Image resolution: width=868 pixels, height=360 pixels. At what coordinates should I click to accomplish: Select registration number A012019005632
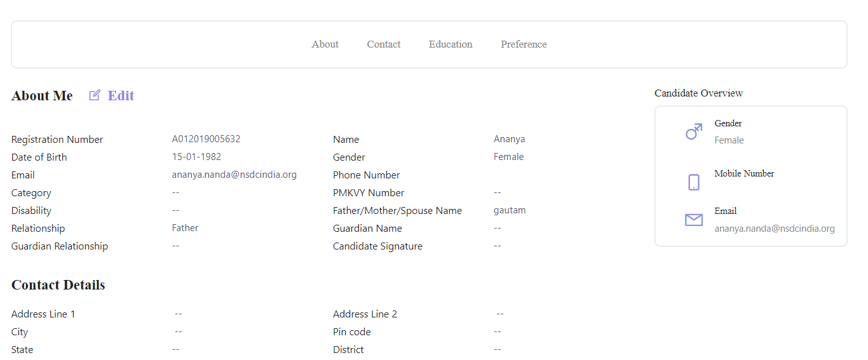[206, 139]
